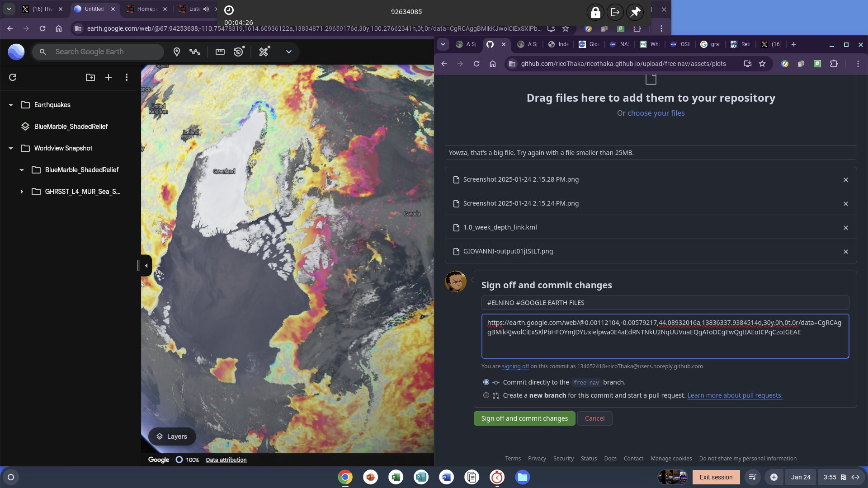
Task: Click the Search Google Earth field
Action: click(98, 52)
